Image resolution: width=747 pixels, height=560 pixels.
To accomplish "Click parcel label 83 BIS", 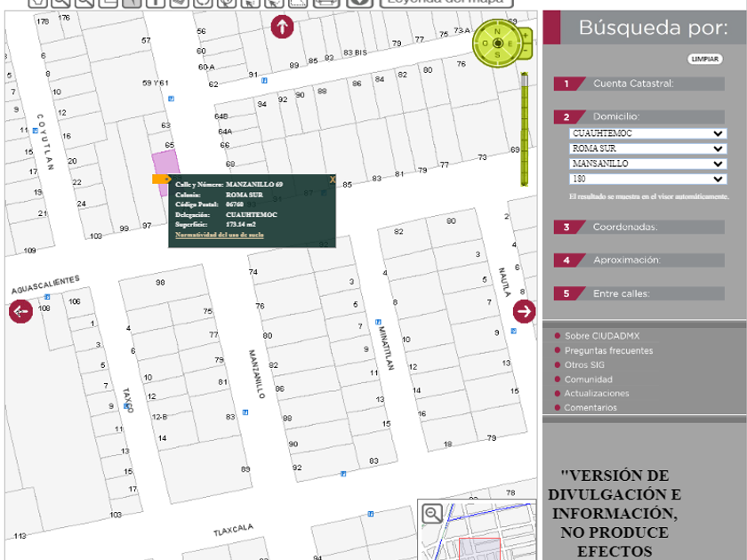I will (355, 52).
